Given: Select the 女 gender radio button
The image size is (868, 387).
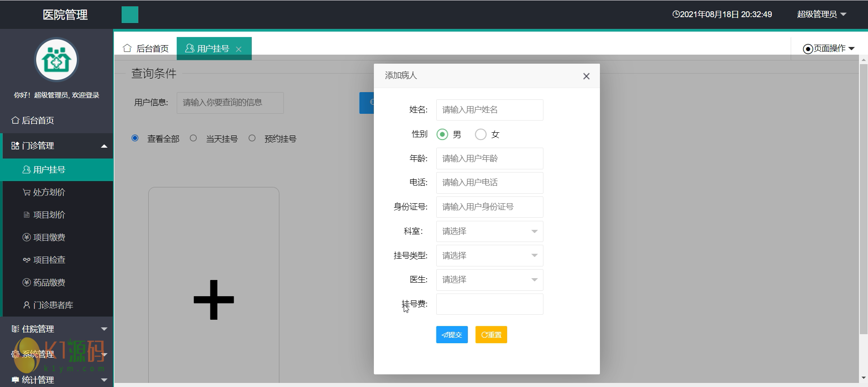Looking at the screenshot, I should pos(481,135).
